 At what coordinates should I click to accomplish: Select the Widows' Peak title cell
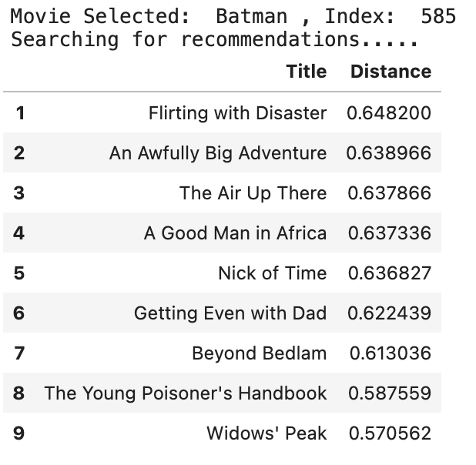(266, 433)
